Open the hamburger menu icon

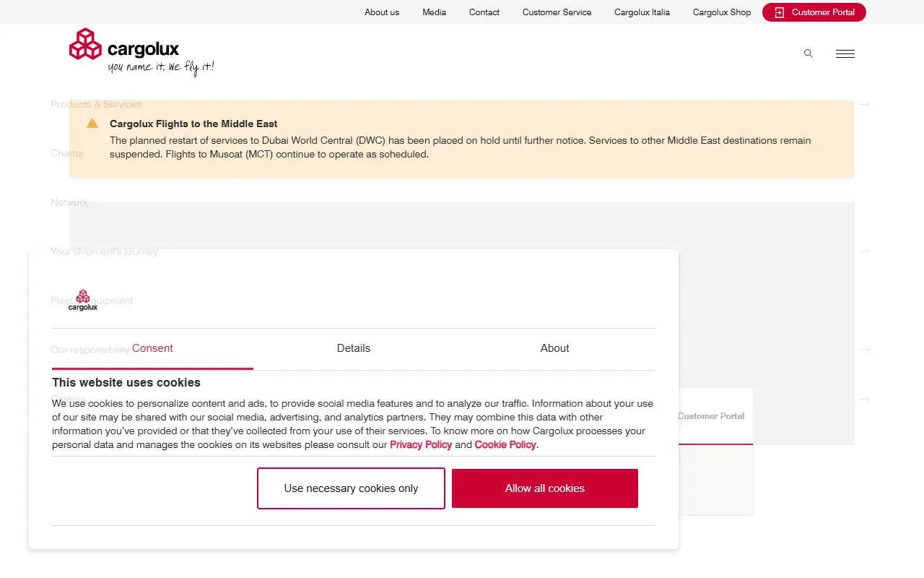(845, 53)
